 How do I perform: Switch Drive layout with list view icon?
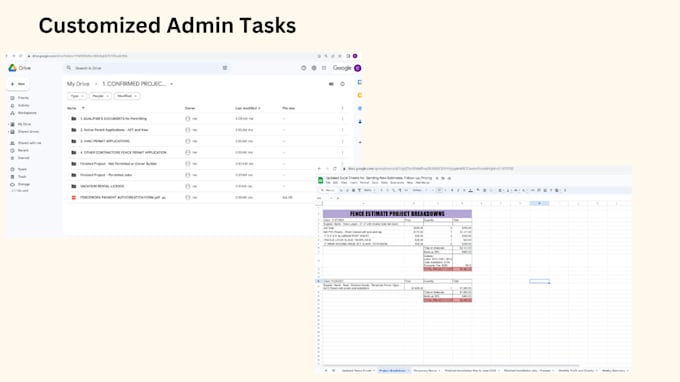pyautogui.click(x=331, y=84)
